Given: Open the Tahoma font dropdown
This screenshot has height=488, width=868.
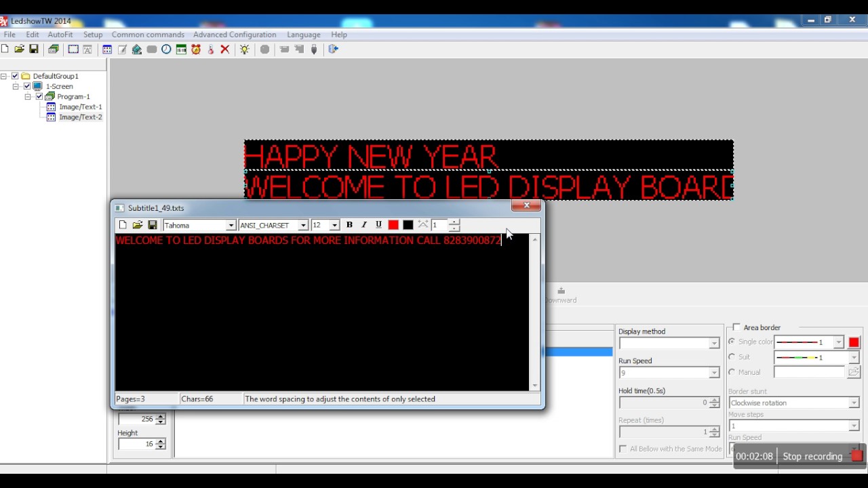Looking at the screenshot, I should [x=231, y=225].
